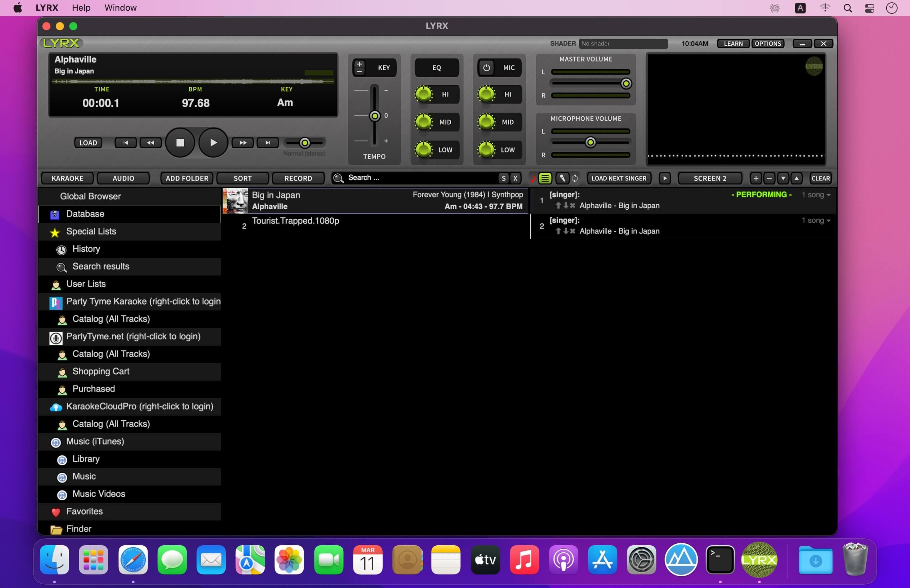Click the Master Volume slider knob

[626, 83]
